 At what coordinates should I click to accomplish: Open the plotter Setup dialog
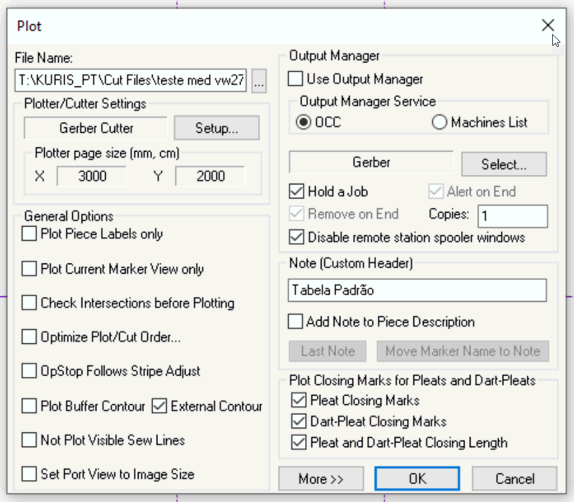pyautogui.click(x=217, y=128)
